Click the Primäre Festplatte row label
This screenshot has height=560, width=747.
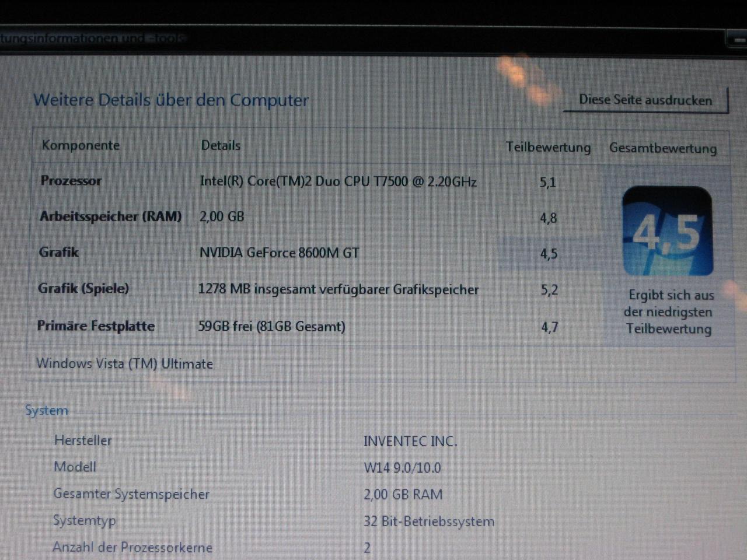point(96,325)
